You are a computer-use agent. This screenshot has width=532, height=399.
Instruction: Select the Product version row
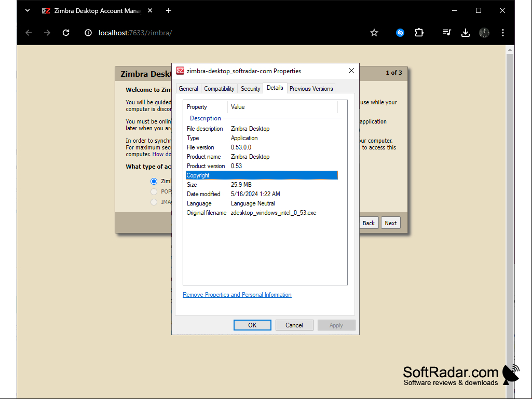[x=262, y=166]
